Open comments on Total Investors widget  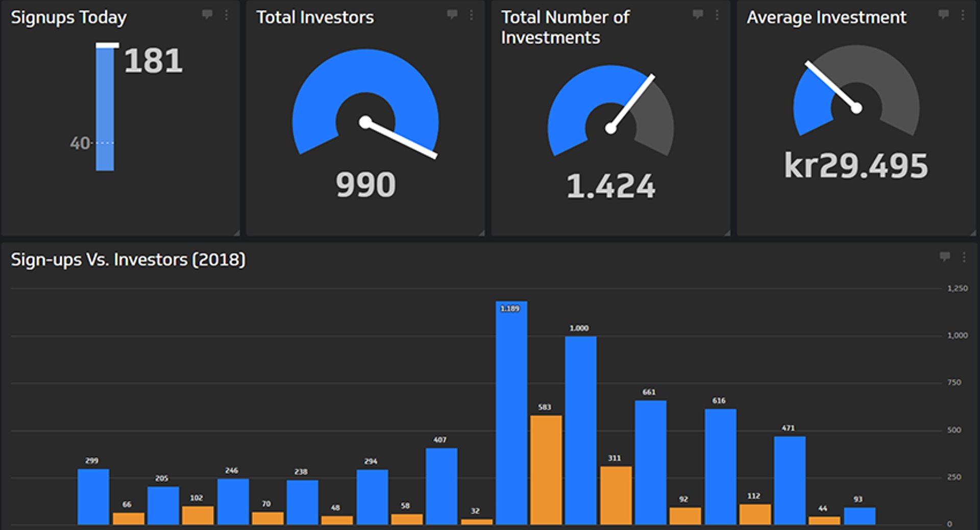click(x=452, y=14)
